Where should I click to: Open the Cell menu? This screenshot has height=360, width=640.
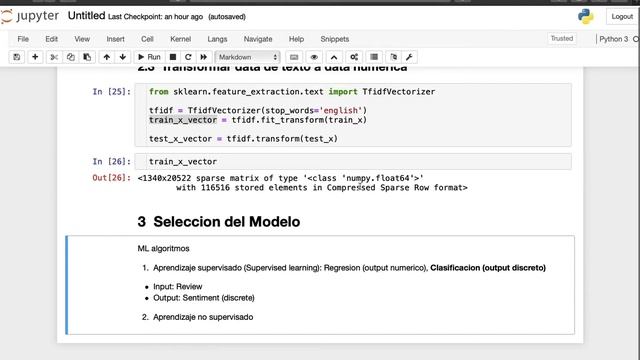(147, 39)
